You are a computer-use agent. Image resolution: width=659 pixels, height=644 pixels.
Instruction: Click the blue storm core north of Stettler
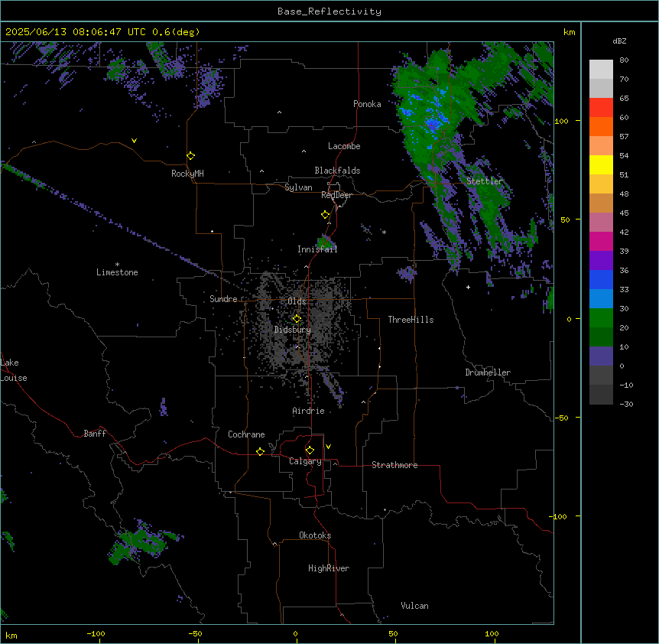click(433, 122)
